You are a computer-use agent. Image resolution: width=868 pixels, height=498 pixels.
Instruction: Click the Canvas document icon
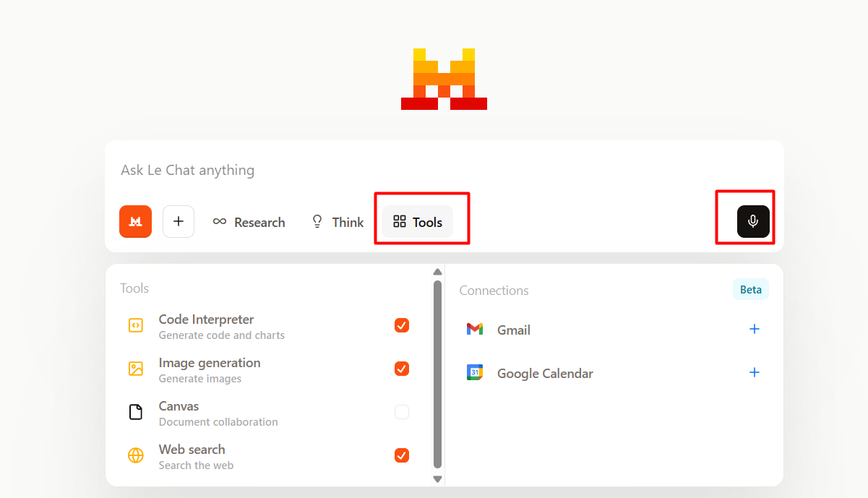pos(135,412)
